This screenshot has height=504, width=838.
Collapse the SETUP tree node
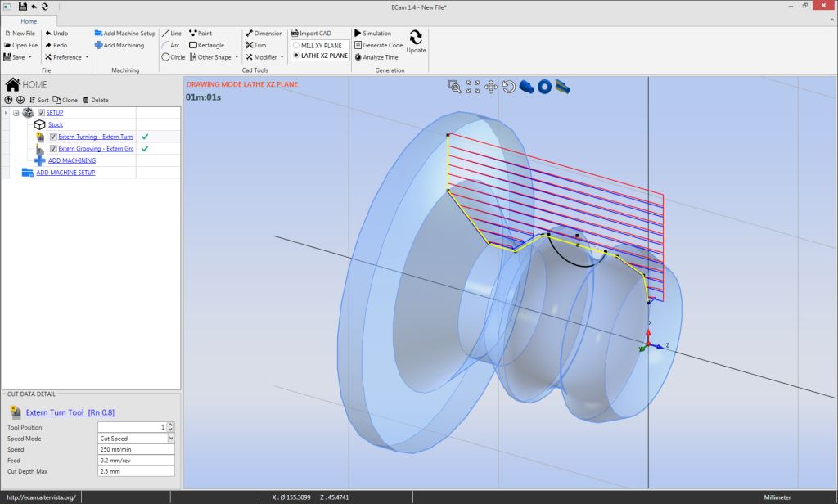coord(16,113)
